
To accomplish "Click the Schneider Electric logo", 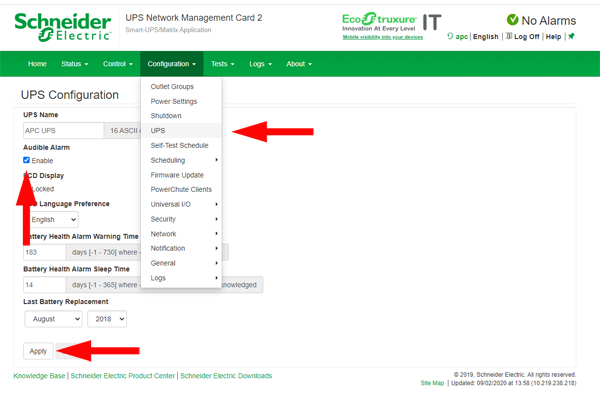I will coord(63,27).
